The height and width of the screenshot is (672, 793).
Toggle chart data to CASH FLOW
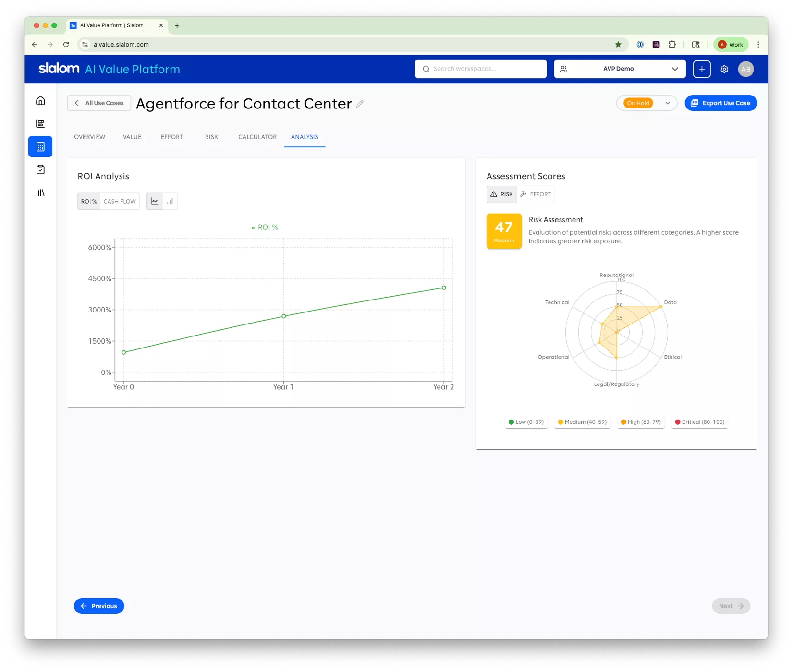point(119,201)
